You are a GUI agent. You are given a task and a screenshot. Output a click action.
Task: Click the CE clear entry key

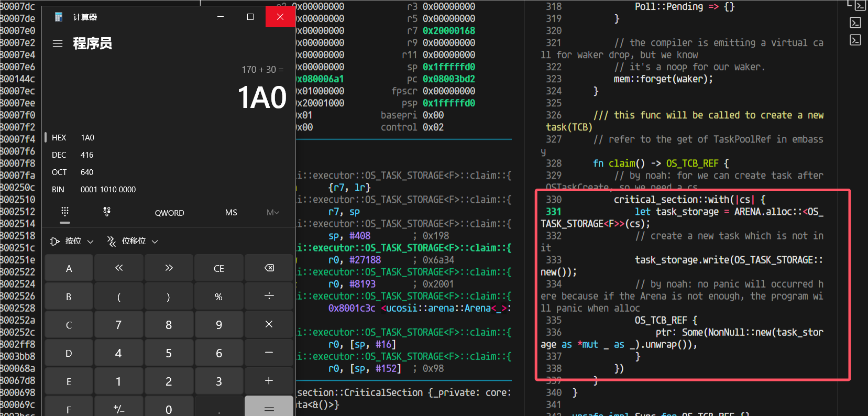(x=219, y=268)
